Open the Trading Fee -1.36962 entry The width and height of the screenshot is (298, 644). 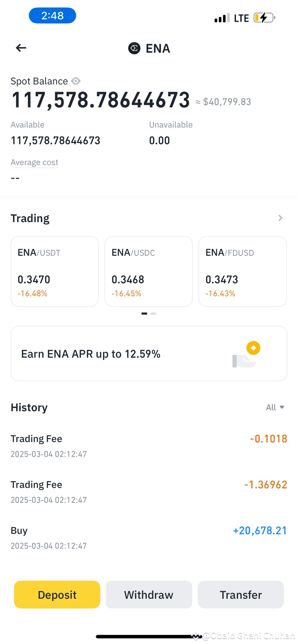pos(149,491)
